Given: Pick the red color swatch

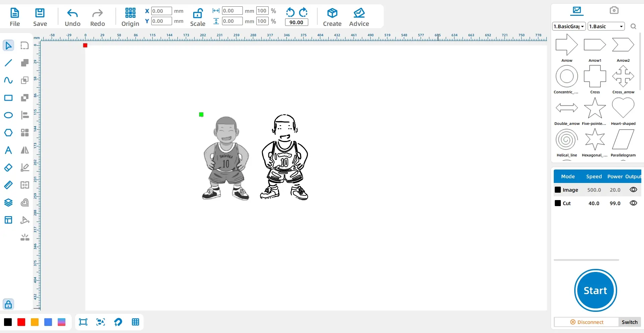Looking at the screenshot, I should click(x=21, y=322).
